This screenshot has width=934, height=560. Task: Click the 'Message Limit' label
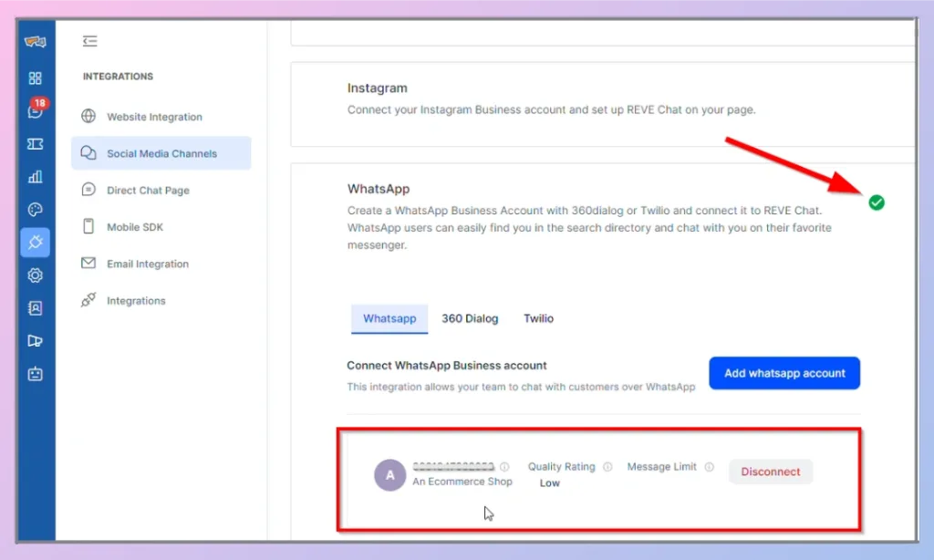tap(662, 466)
